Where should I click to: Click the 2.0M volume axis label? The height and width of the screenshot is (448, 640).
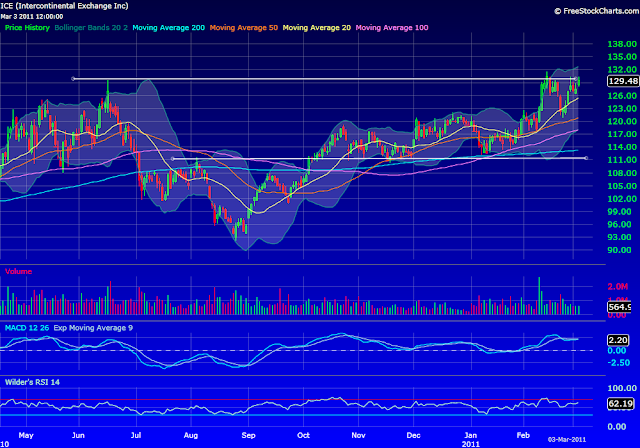tap(618, 286)
